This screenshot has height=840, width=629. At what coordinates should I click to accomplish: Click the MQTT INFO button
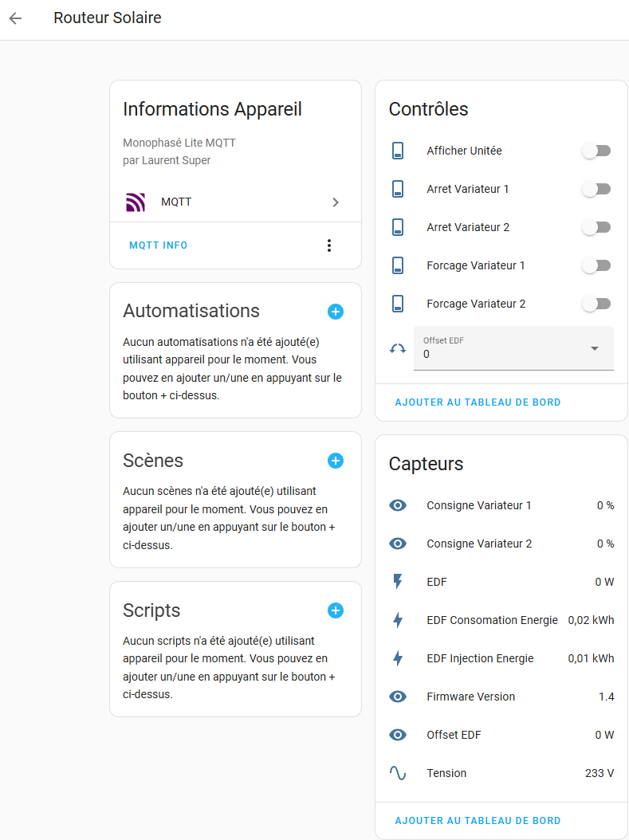tap(159, 245)
